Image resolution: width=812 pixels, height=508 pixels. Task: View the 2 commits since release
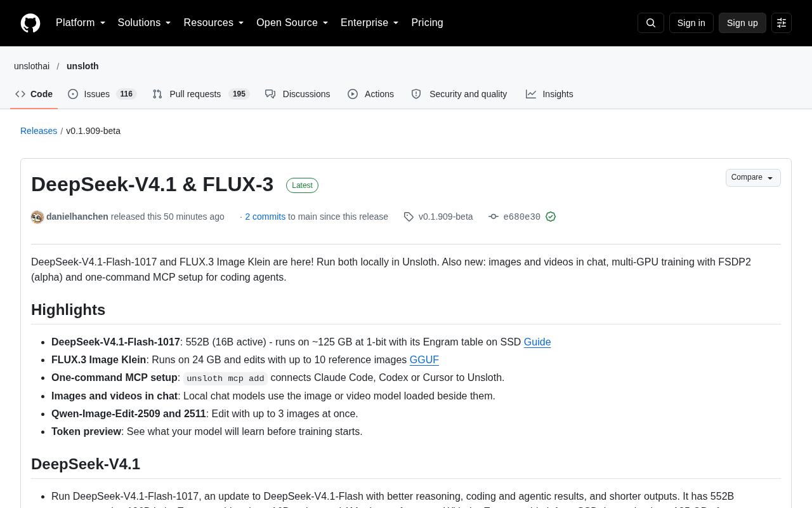click(x=265, y=217)
